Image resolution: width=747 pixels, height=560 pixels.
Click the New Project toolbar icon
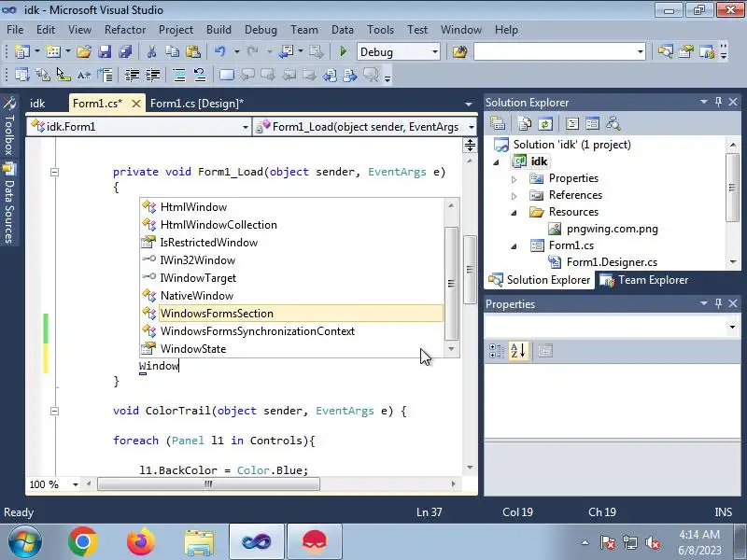(x=21, y=51)
